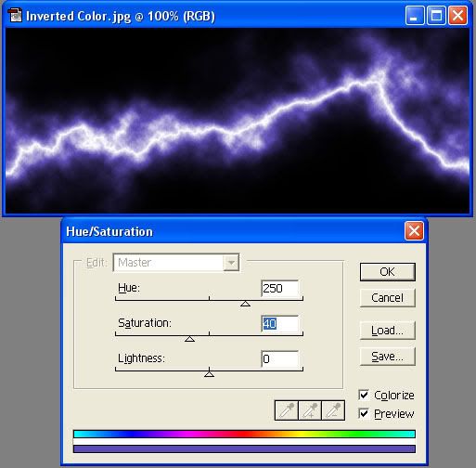476x468 pixels.
Task: Cancel the Hue/Saturation adjustment
Action: coord(388,298)
